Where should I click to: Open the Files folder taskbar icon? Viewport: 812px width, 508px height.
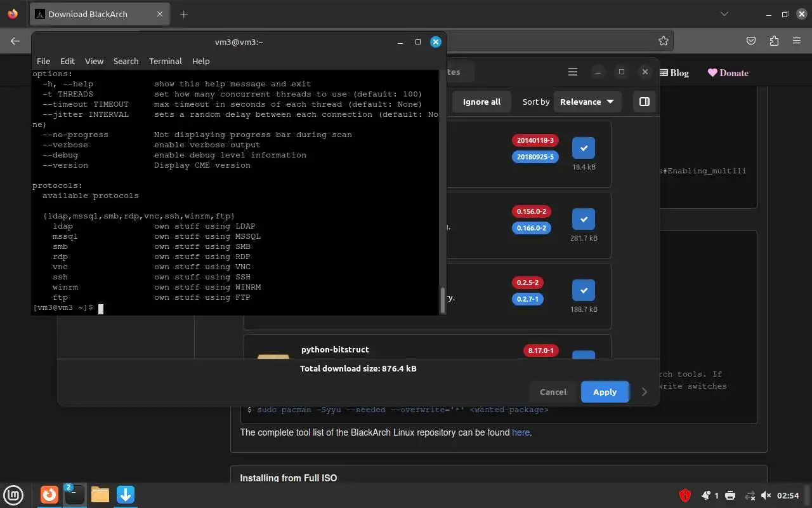tap(100, 495)
